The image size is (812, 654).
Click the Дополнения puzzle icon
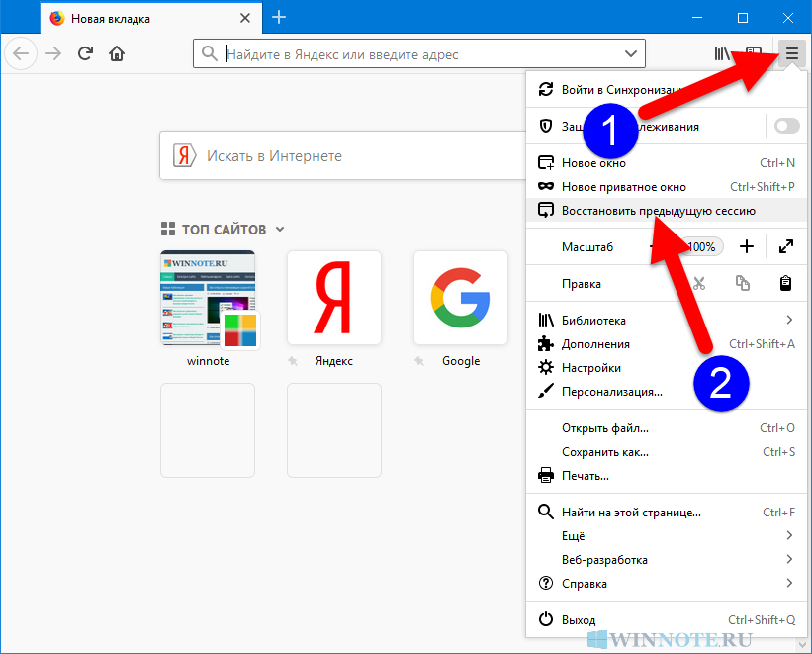(545, 343)
